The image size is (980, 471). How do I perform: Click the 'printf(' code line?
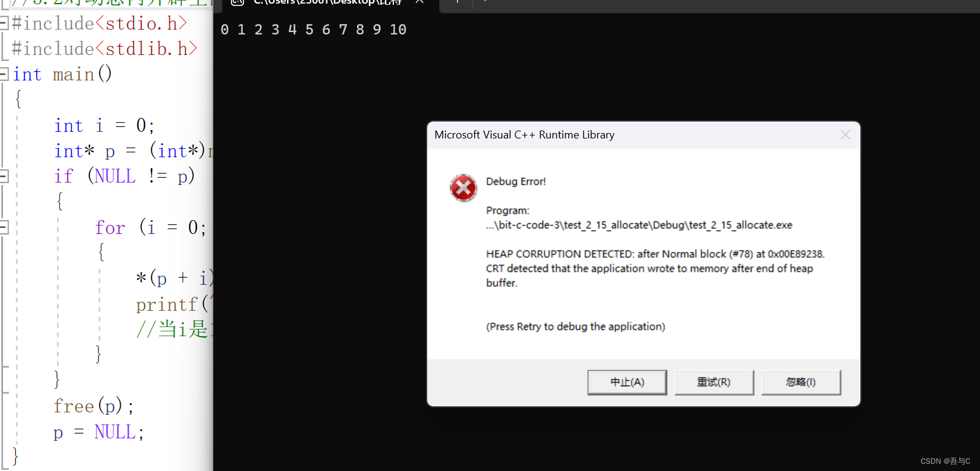pos(173,304)
